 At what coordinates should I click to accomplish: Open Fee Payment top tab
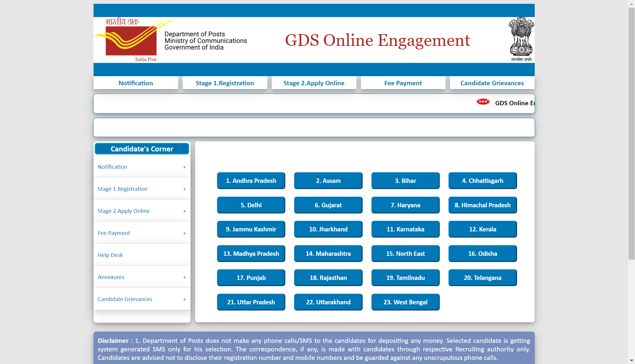coord(403,83)
